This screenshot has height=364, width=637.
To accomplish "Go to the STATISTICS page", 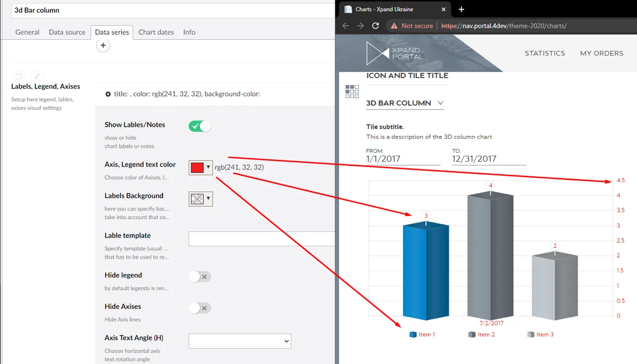I will pyautogui.click(x=544, y=53).
